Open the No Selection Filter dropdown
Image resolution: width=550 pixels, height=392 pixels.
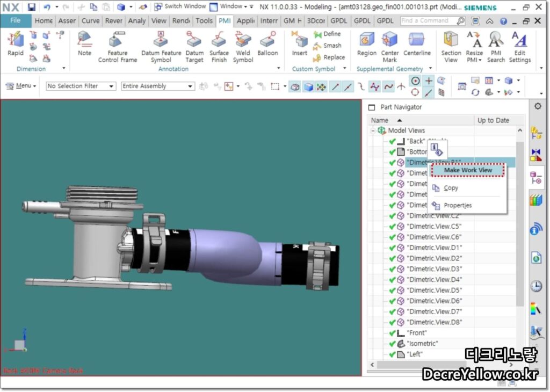(x=81, y=86)
